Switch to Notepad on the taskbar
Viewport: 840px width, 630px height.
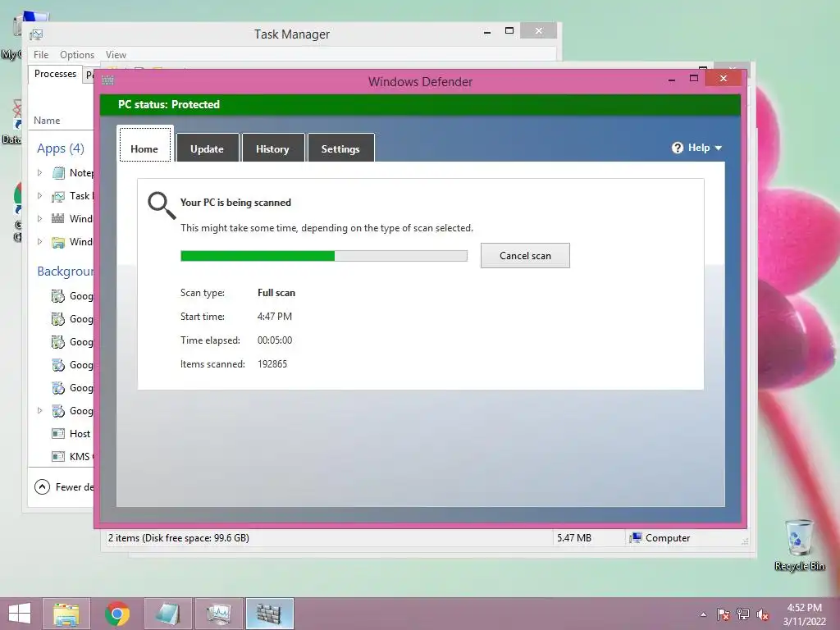click(167, 614)
